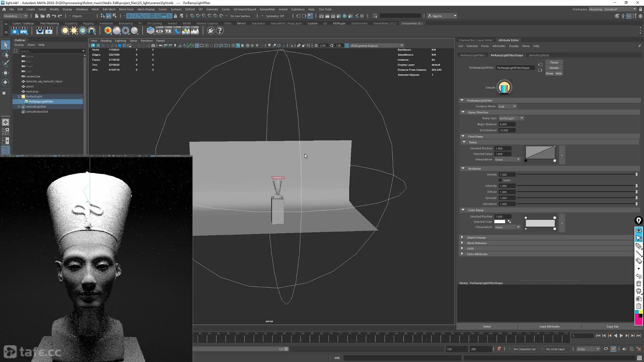
Task: Open RenderMan archive box shelf icon
Action: coord(151,31)
